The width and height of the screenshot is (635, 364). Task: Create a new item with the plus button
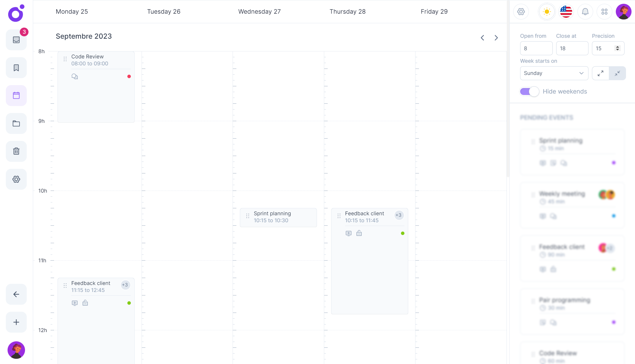click(x=16, y=322)
